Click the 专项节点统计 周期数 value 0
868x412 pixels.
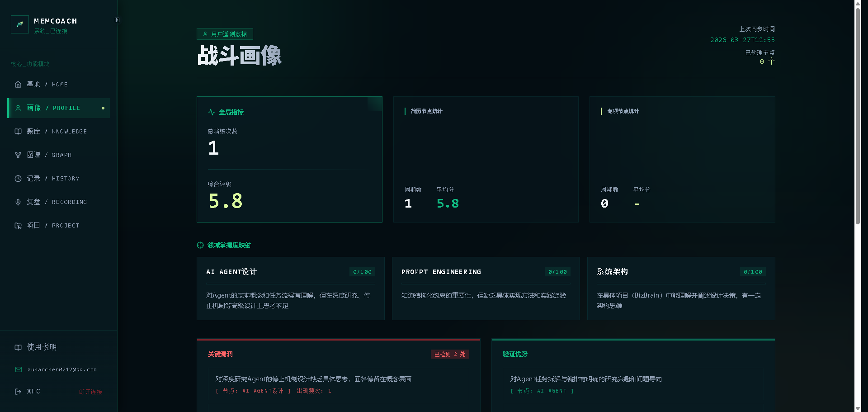click(x=604, y=204)
